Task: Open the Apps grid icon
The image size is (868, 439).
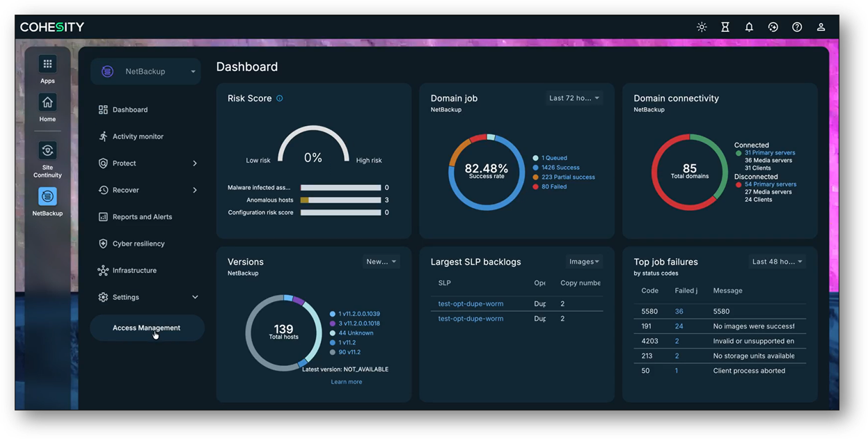Action: coord(47,64)
